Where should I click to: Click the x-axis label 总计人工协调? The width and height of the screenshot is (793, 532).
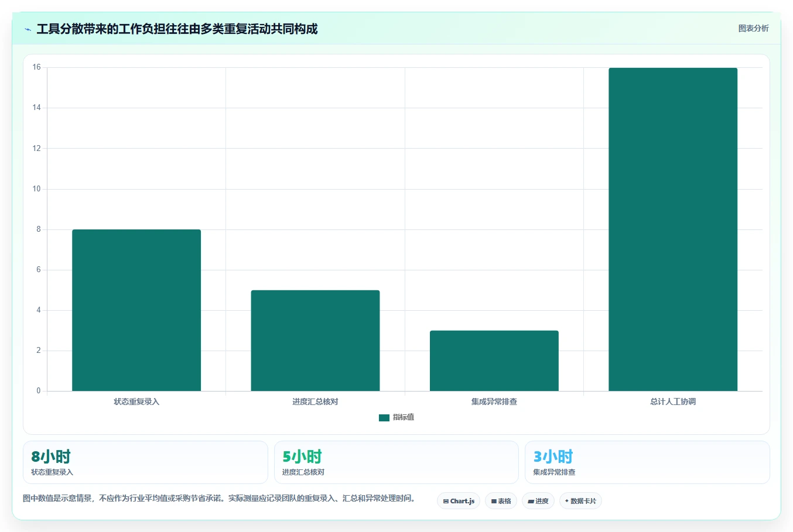pos(673,401)
